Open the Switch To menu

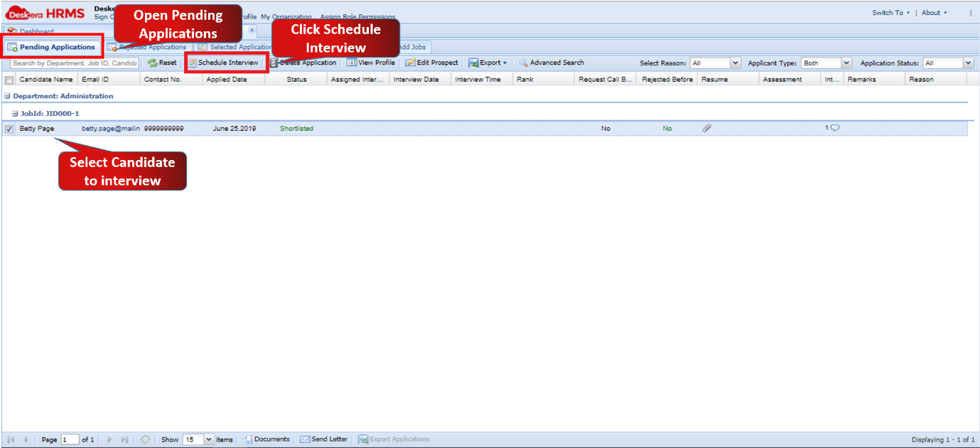point(890,12)
